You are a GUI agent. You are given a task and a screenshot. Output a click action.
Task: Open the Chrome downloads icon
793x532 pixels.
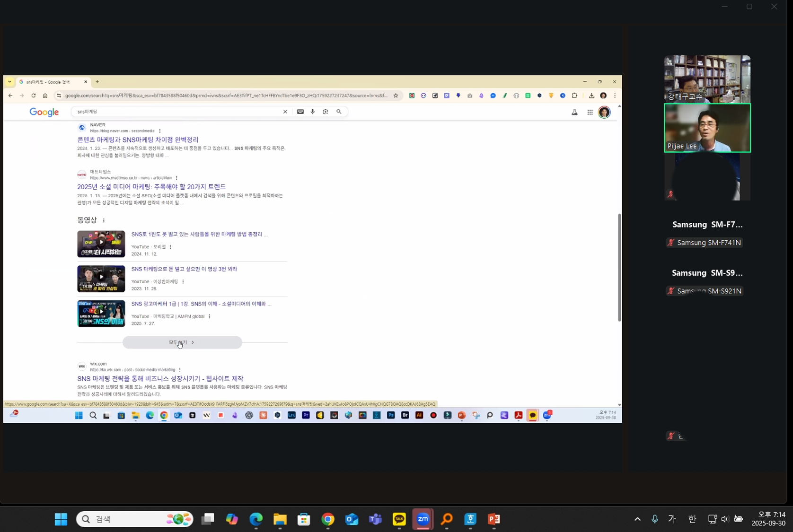click(591, 96)
